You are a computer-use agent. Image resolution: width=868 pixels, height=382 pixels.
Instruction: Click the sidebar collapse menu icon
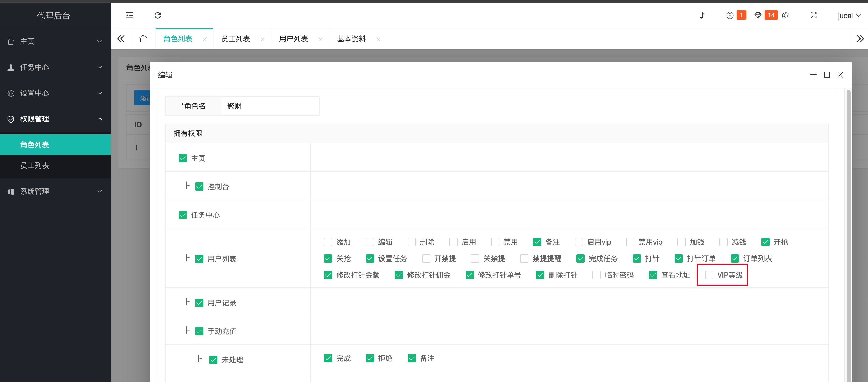[130, 16]
